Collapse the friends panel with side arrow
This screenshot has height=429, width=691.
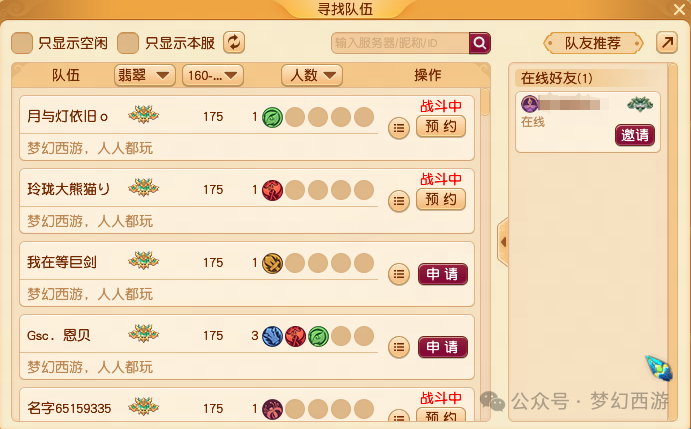click(503, 242)
